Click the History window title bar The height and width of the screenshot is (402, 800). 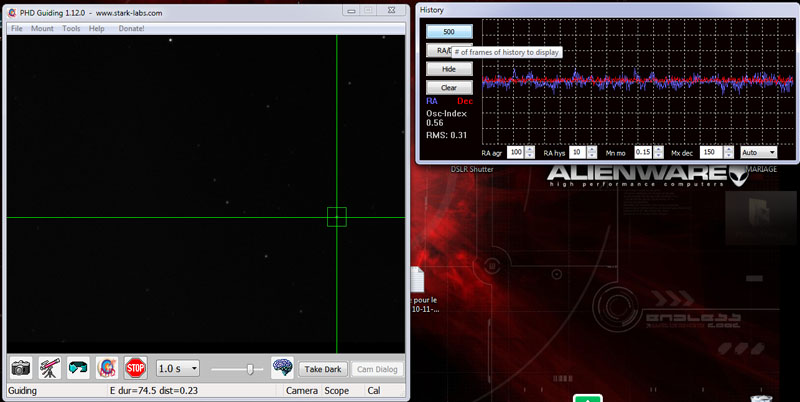click(x=607, y=10)
